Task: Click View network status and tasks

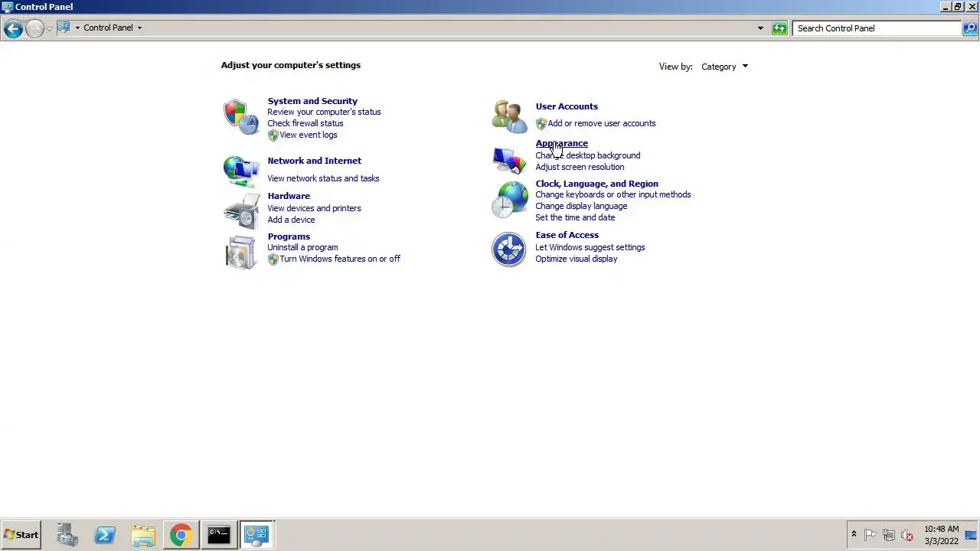Action: coord(323,178)
